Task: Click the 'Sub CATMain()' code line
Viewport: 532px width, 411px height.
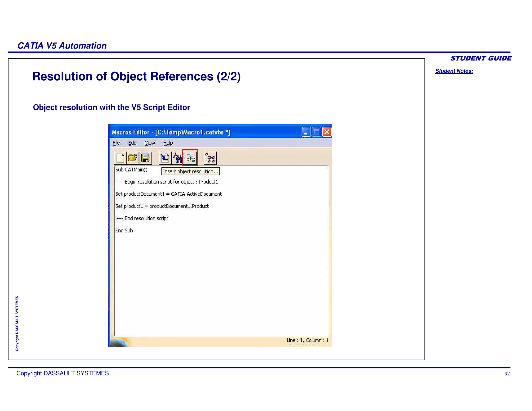Action: pos(131,170)
